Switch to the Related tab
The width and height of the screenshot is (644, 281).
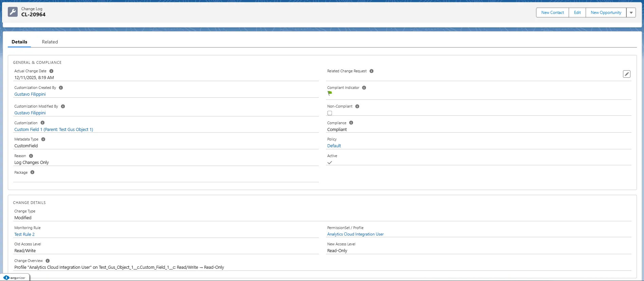(50, 42)
